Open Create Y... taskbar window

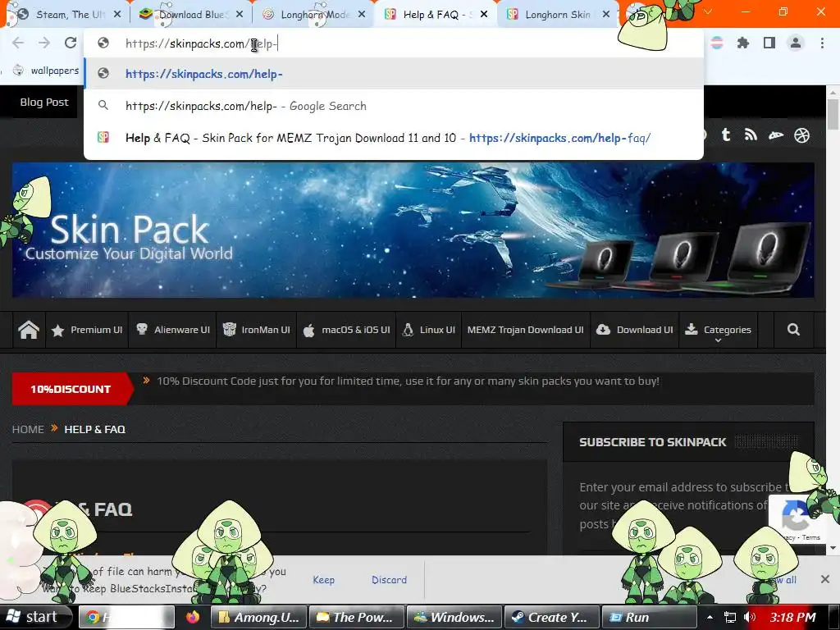point(552,617)
